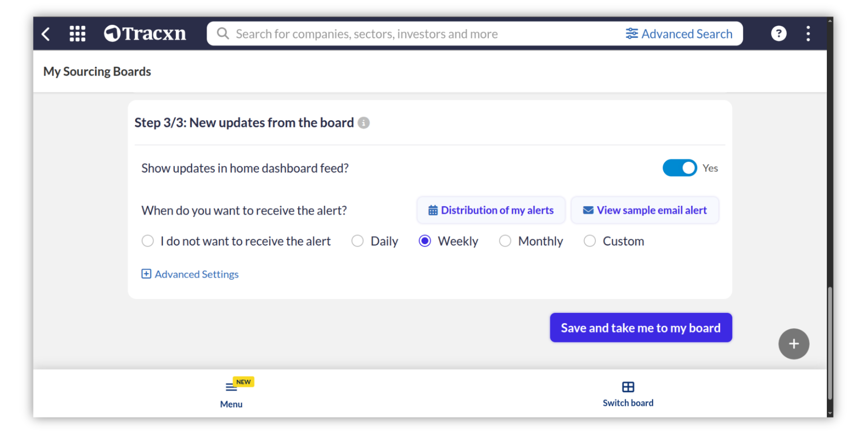This screenshot has height=434, width=868.
Task: Open Advanced Search filters
Action: pyautogui.click(x=679, y=34)
